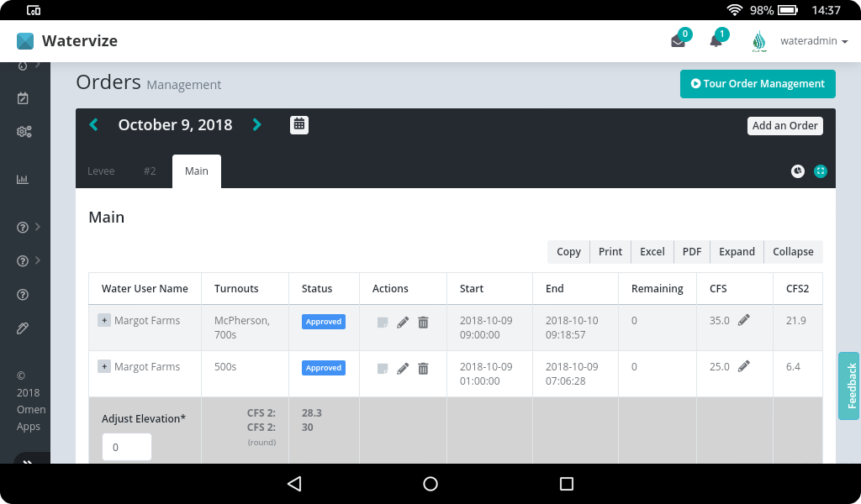
Task: Switch to the #2 tab
Action: (150, 171)
